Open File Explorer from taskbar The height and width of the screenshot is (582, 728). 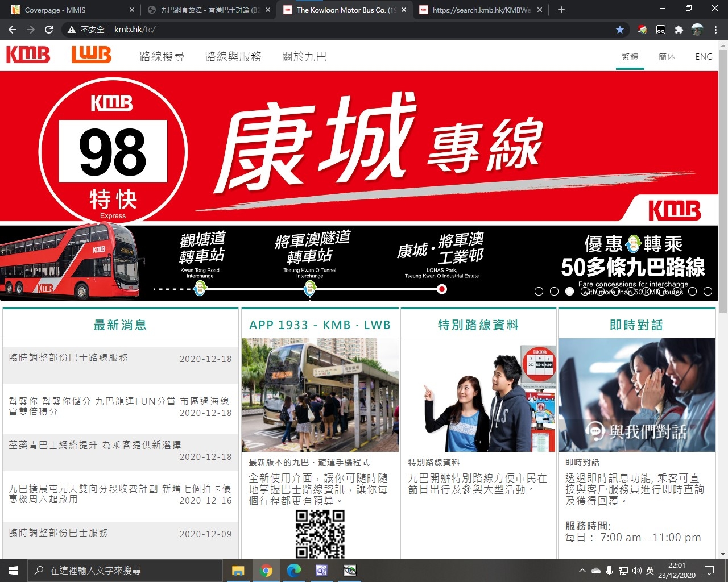(x=238, y=571)
